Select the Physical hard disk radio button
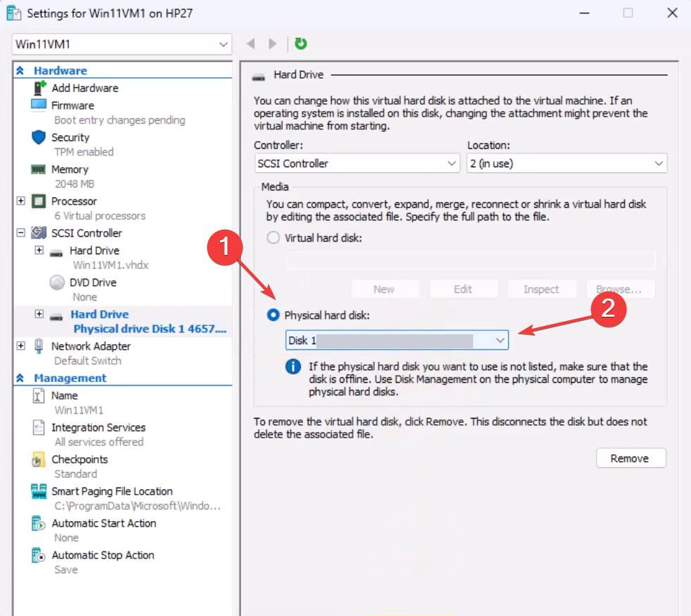The height and width of the screenshot is (616, 691). point(273,315)
